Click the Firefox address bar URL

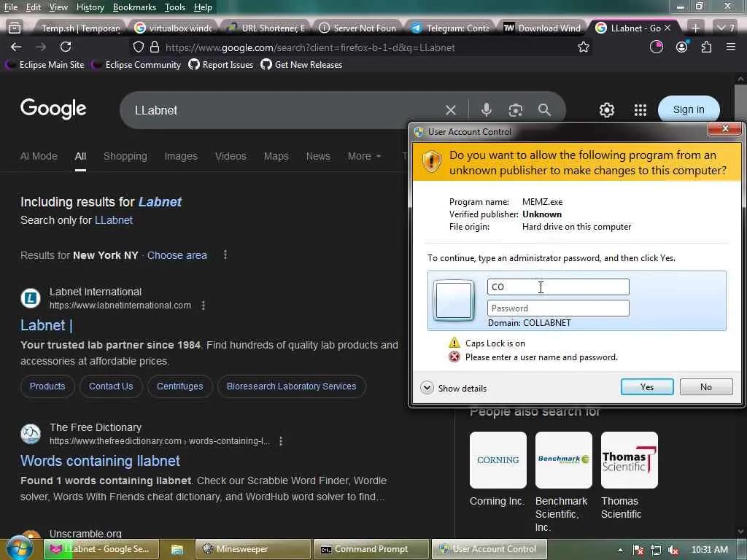310,47
